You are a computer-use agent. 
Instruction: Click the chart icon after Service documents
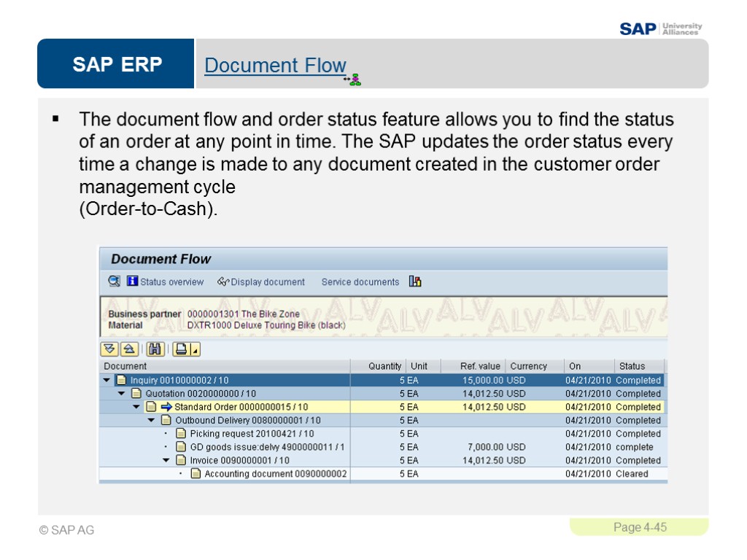pos(415,281)
